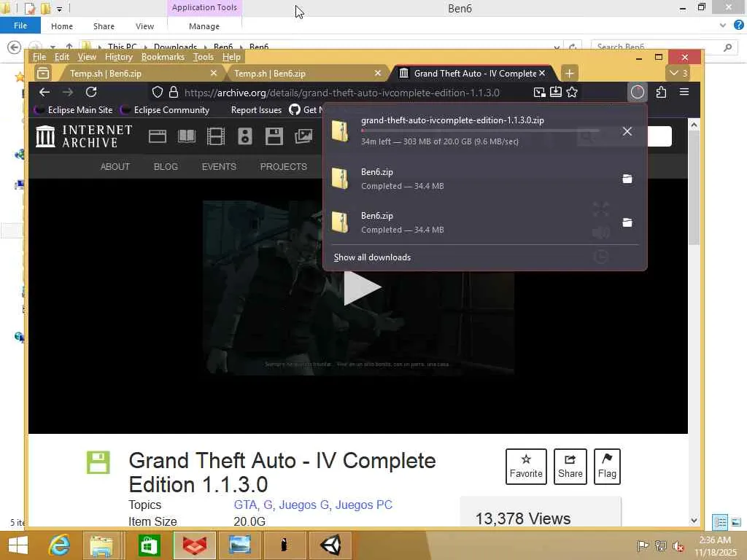Open tracking protection shield icon
The width and height of the screenshot is (747, 560).
click(x=158, y=93)
